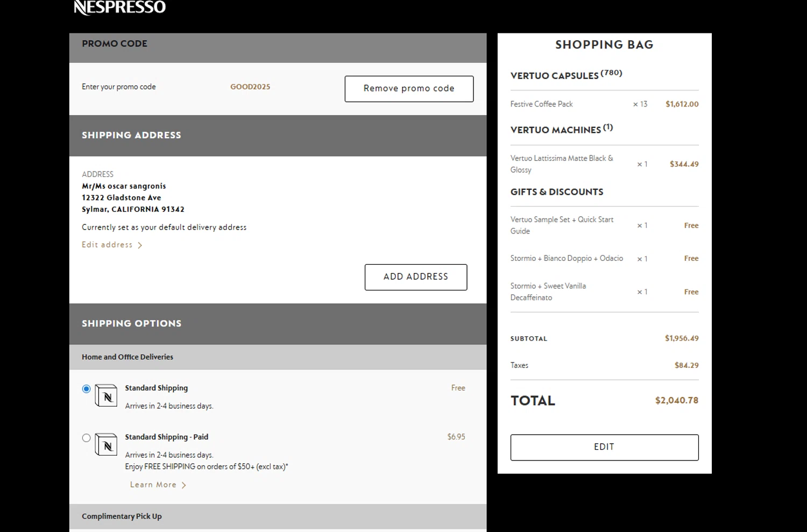Viewport: 807px width, 532px height.
Task: Click the ADD ADDRESS button
Action: (x=416, y=277)
